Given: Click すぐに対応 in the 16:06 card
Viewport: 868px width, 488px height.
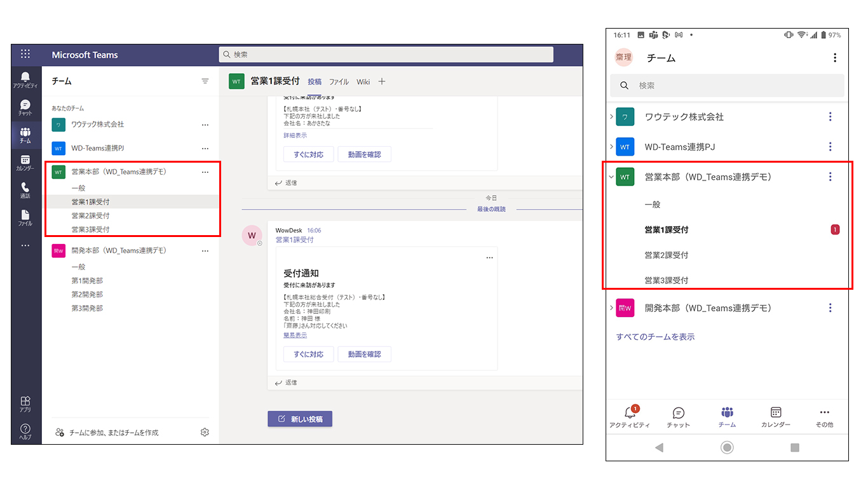Looking at the screenshot, I should [x=308, y=354].
